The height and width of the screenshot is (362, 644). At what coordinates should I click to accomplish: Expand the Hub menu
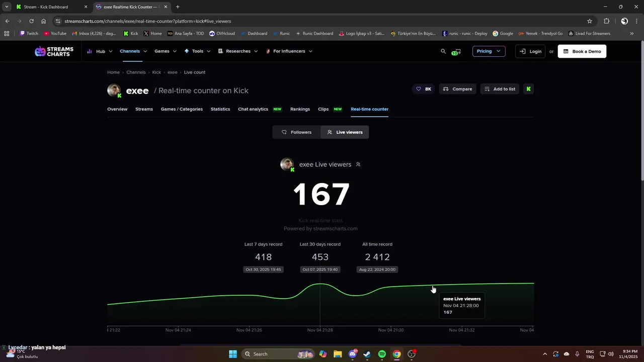coord(100,51)
